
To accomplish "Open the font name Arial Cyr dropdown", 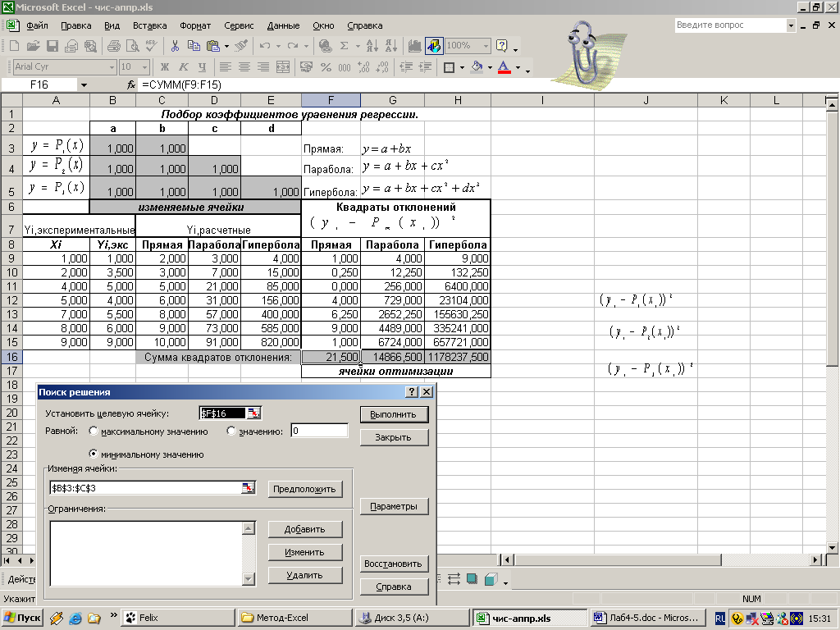I will (112, 67).
